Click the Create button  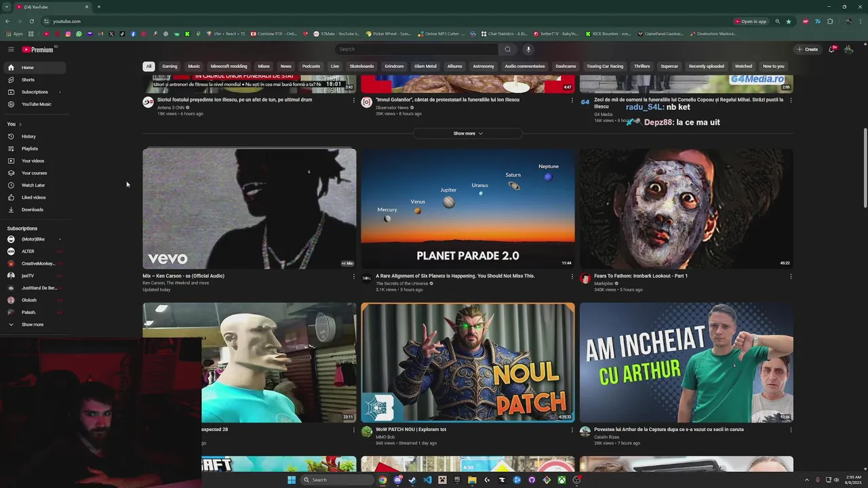click(x=807, y=49)
